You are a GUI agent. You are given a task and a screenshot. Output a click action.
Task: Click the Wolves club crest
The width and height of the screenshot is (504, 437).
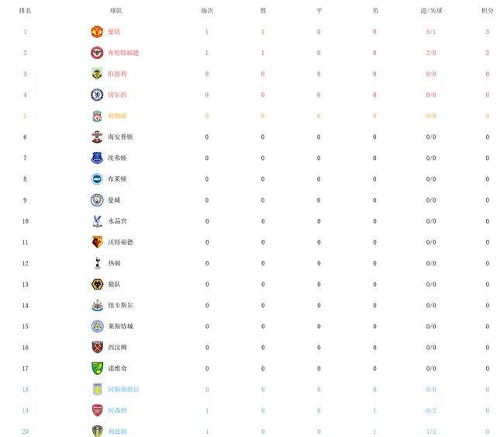click(x=97, y=284)
